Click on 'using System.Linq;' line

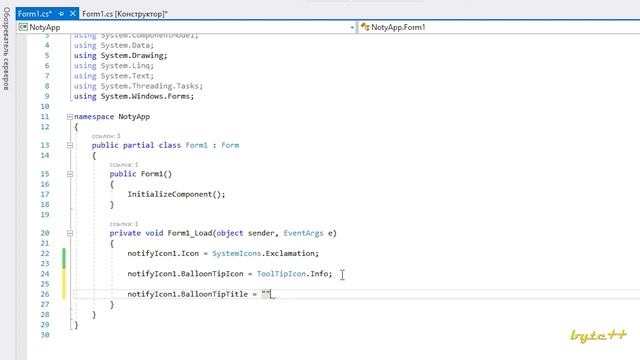pos(114,66)
